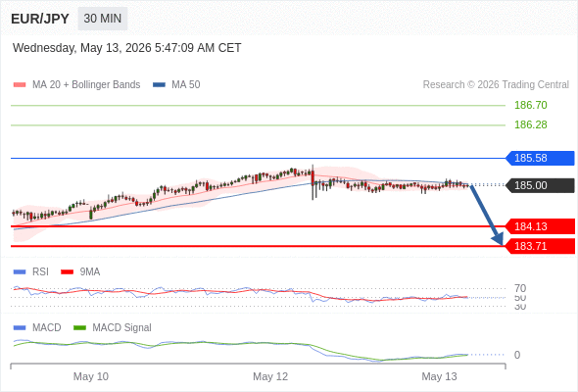Click the May 12 date axis label
578x392 pixels.
270,376
